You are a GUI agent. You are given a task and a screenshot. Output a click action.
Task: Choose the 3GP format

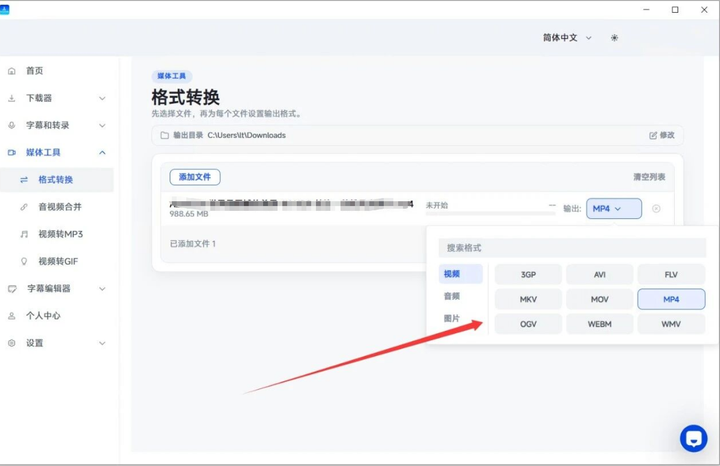tap(528, 275)
